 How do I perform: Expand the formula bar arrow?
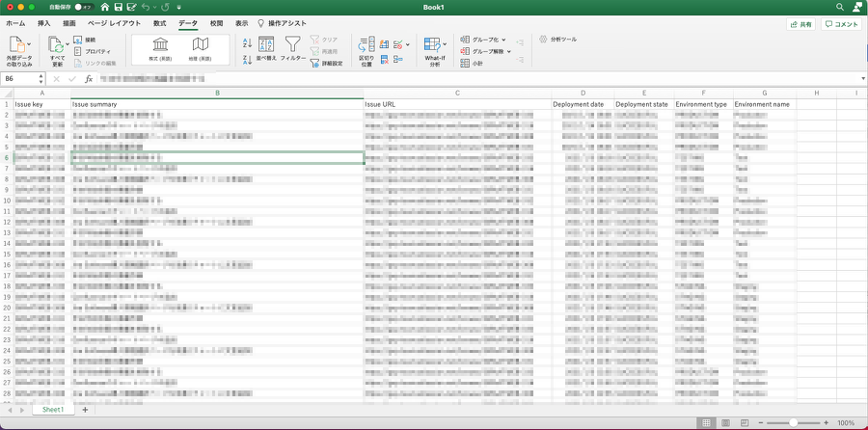coord(863,79)
